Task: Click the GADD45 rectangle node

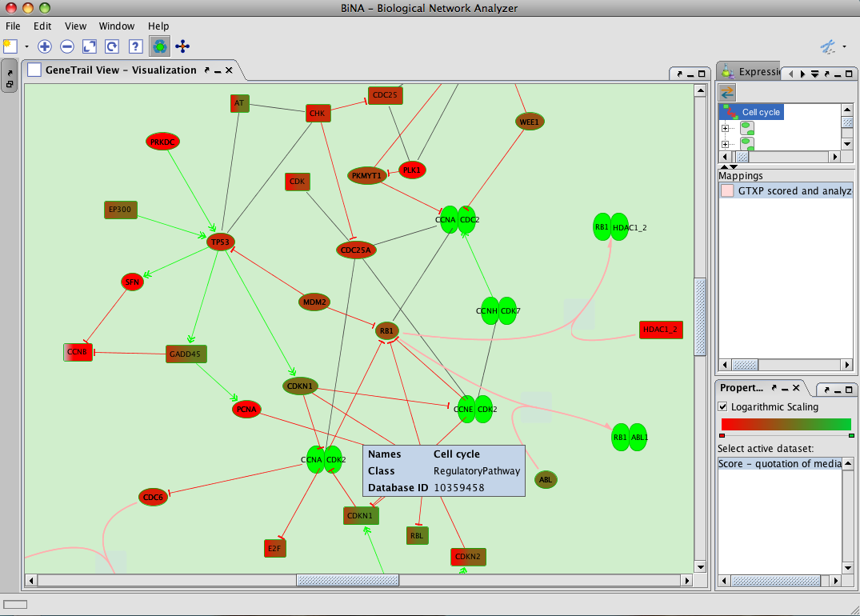Action: (x=186, y=354)
